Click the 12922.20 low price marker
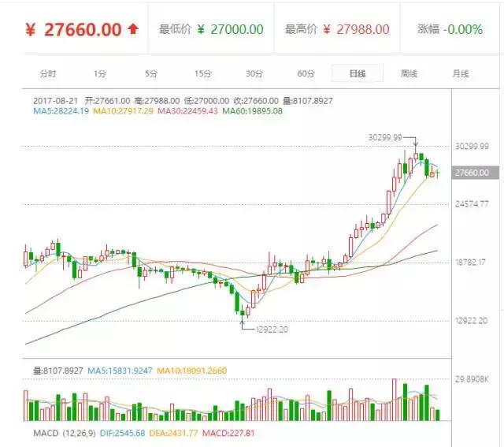Image resolution: width=504 pixels, height=447 pixels. (269, 329)
